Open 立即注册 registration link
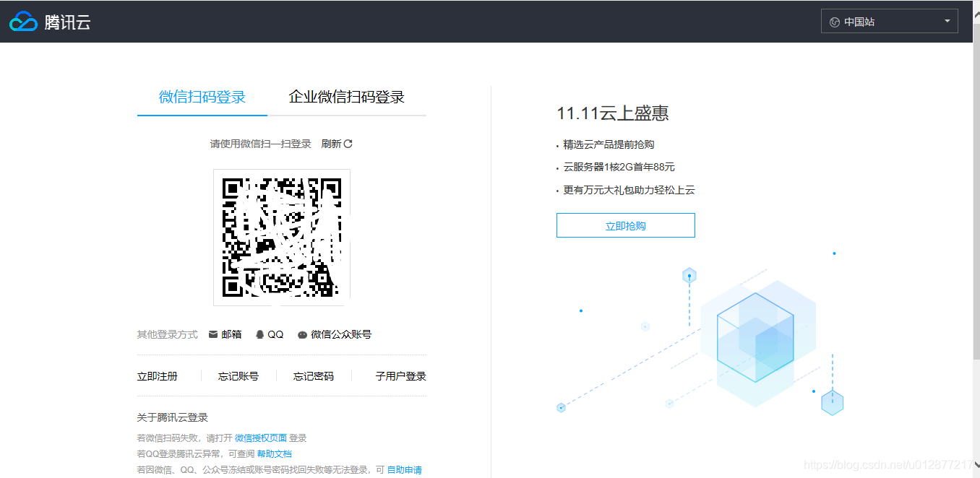 [158, 376]
